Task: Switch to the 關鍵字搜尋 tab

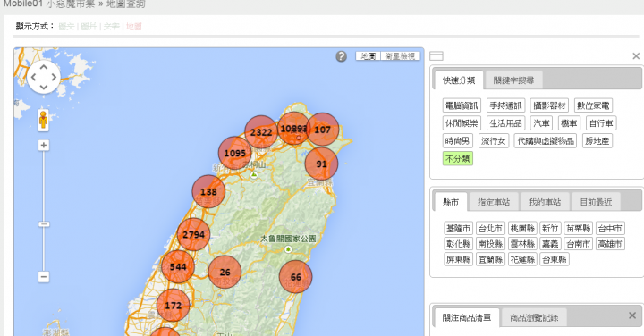Action: click(x=513, y=80)
